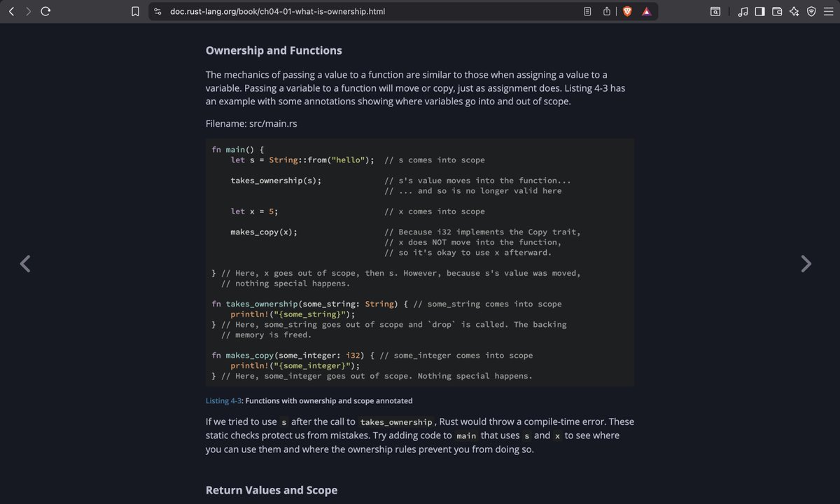Open the Brave Shields lion icon
The width and height of the screenshot is (840, 504).
(x=627, y=11)
